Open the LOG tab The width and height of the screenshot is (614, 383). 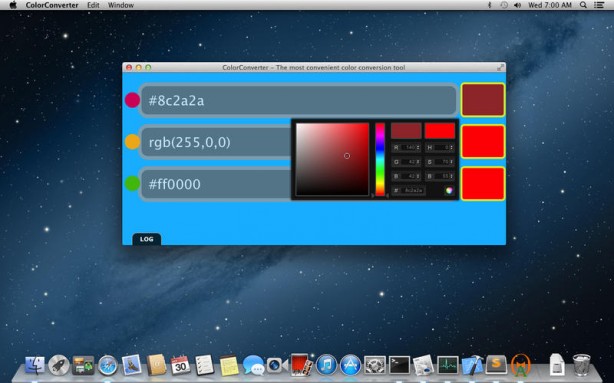(x=146, y=239)
